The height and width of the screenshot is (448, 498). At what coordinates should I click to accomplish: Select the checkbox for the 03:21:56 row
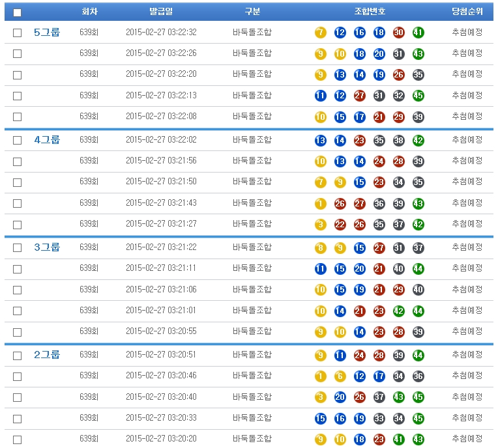pos(17,161)
